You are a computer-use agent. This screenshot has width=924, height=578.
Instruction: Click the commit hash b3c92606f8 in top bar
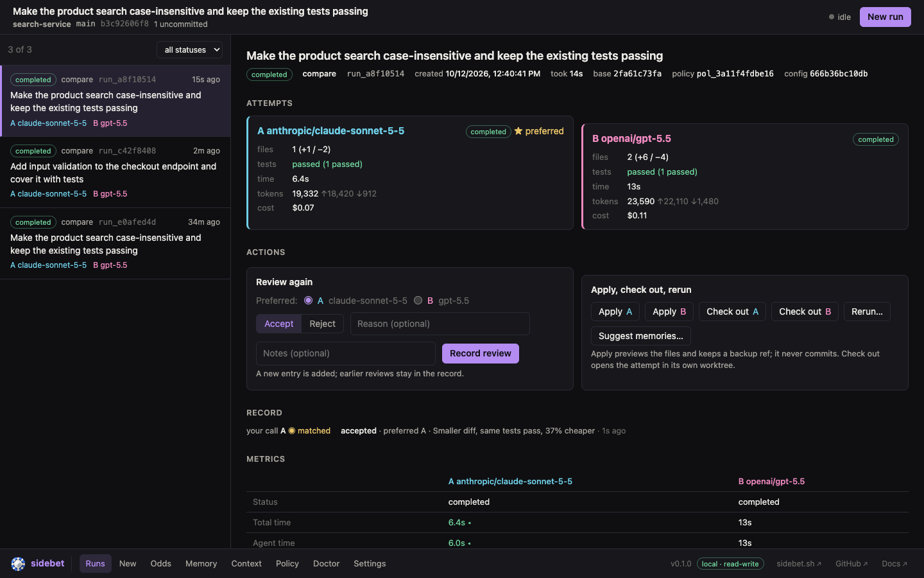(124, 24)
